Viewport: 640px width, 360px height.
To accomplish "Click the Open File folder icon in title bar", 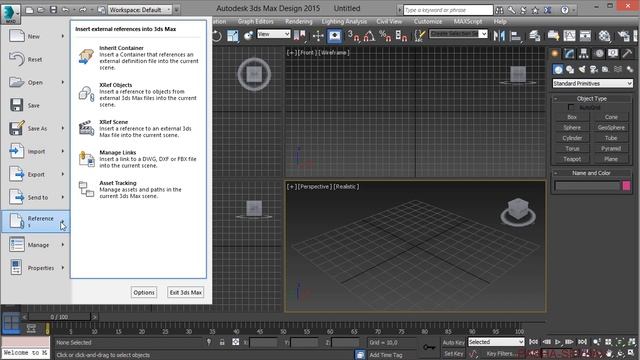I will coord(41,9).
